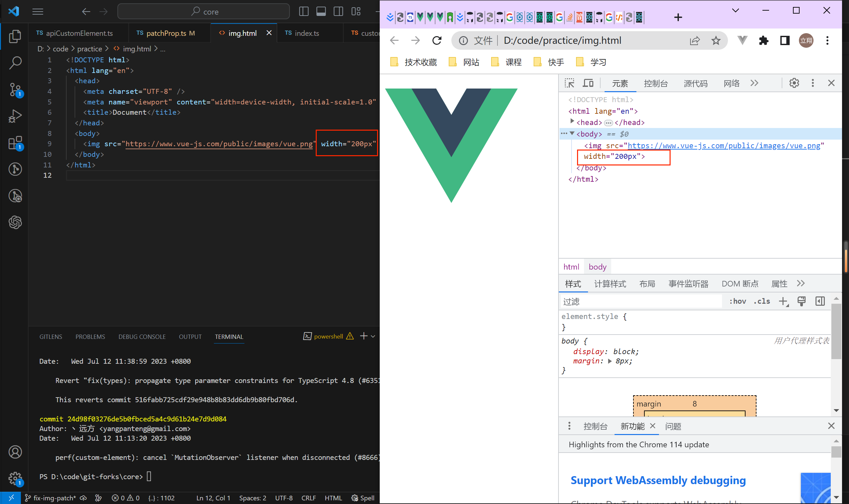Click the Vue devtools icon in the browser toolbar
Viewport: 849px width, 504px height.
coord(742,40)
